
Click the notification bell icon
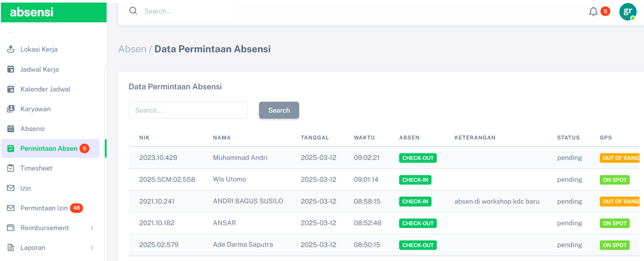tap(593, 11)
